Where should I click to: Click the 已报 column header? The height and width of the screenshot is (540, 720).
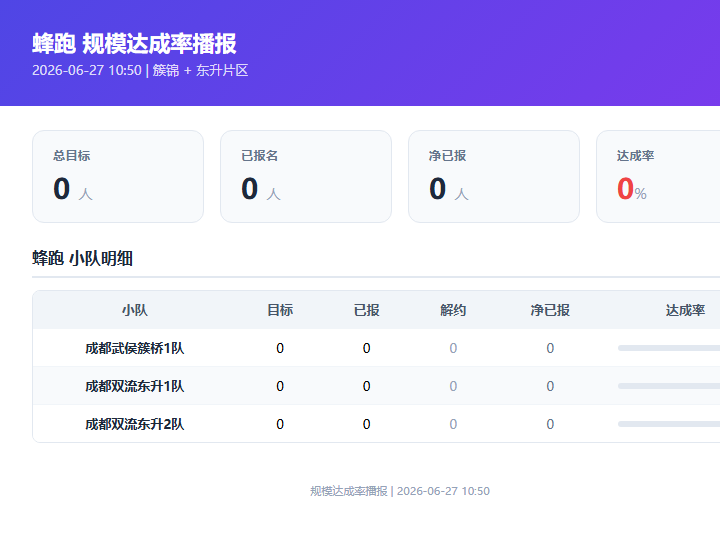[x=366, y=310]
